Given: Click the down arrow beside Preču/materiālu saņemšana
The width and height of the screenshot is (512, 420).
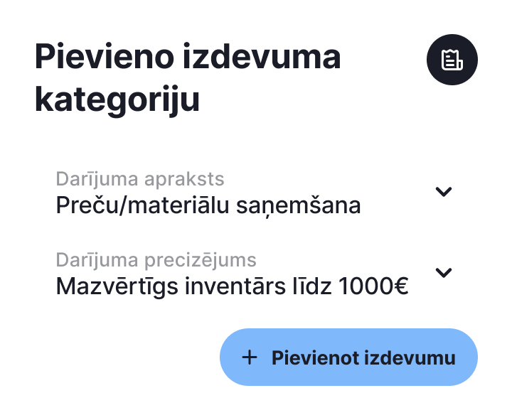Looking at the screenshot, I should pyautogui.click(x=444, y=192).
